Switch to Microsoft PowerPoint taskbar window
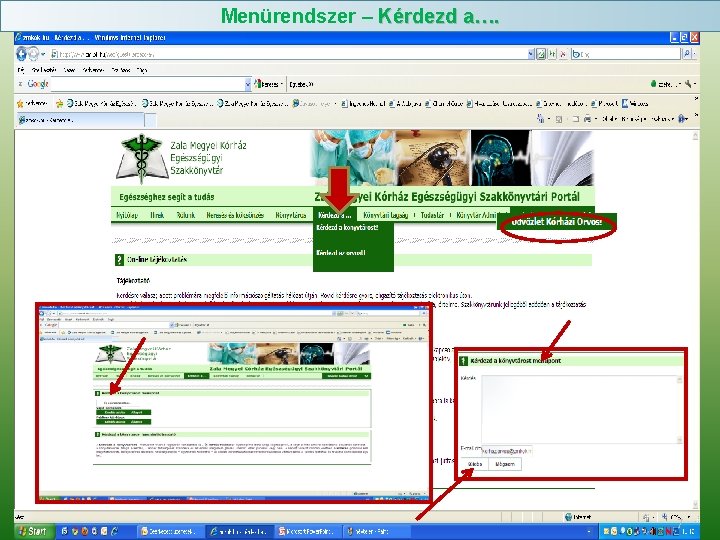Screen dimensions: 720x540 309,531
